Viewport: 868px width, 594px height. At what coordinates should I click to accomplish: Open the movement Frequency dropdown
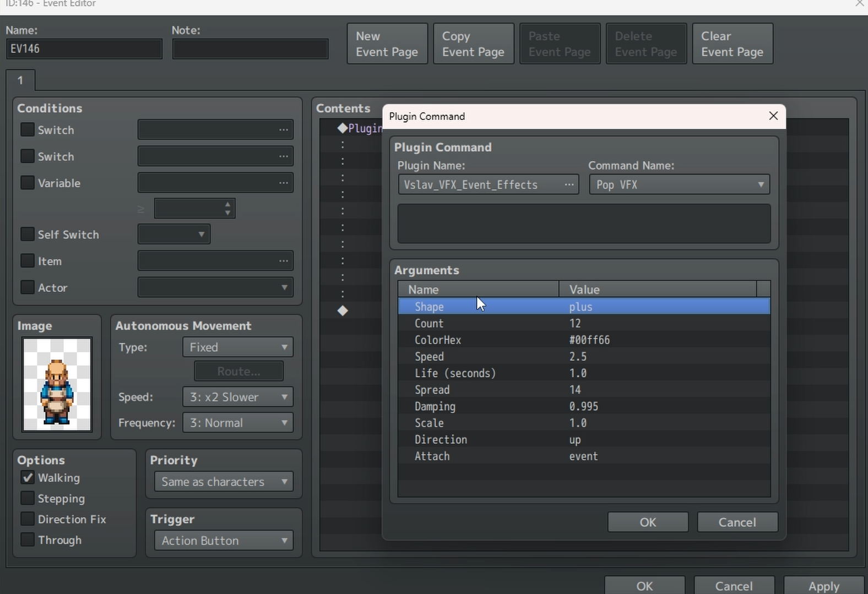point(238,423)
